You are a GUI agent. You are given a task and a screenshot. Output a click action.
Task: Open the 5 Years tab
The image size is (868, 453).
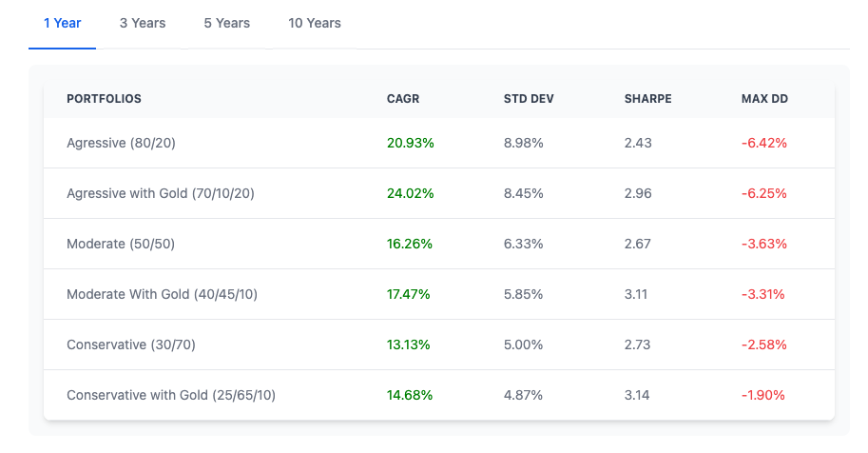pos(227,23)
